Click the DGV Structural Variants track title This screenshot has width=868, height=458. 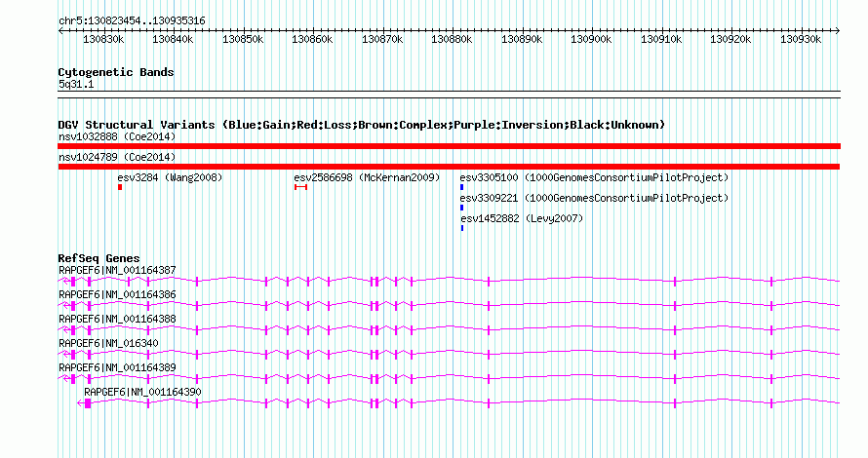pyautogui.click(x=361, y=125)
